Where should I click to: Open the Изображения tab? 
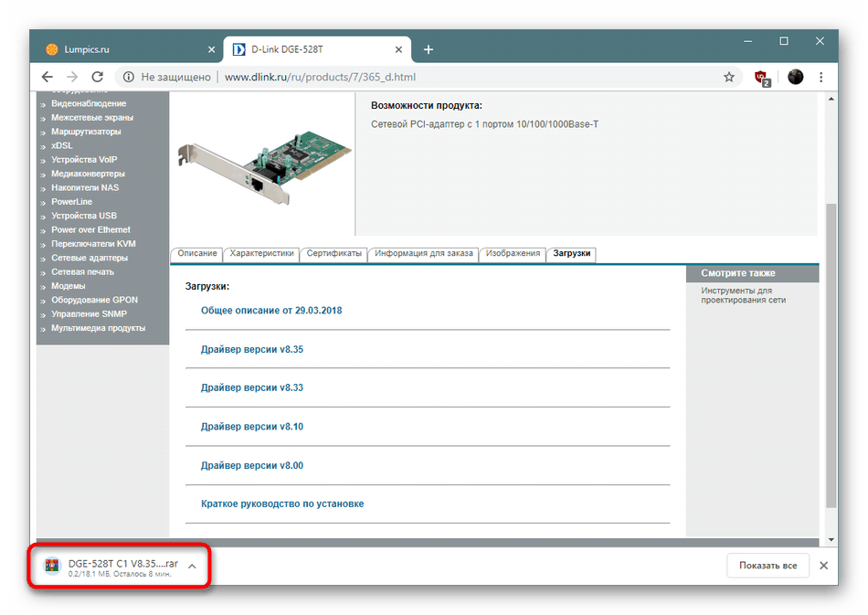coord(513,253)
